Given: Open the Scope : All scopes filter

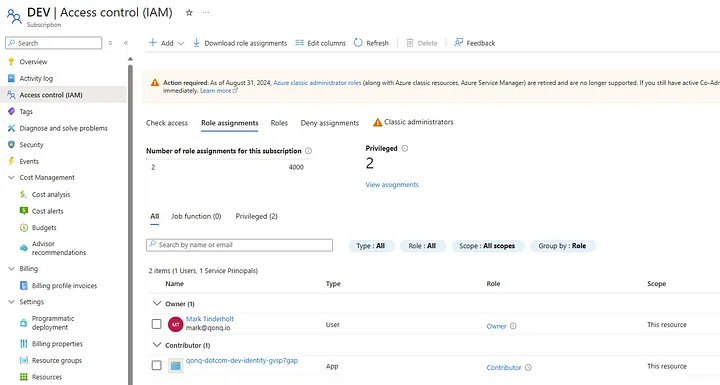Looking at the screenshot, I should point(488,246).
